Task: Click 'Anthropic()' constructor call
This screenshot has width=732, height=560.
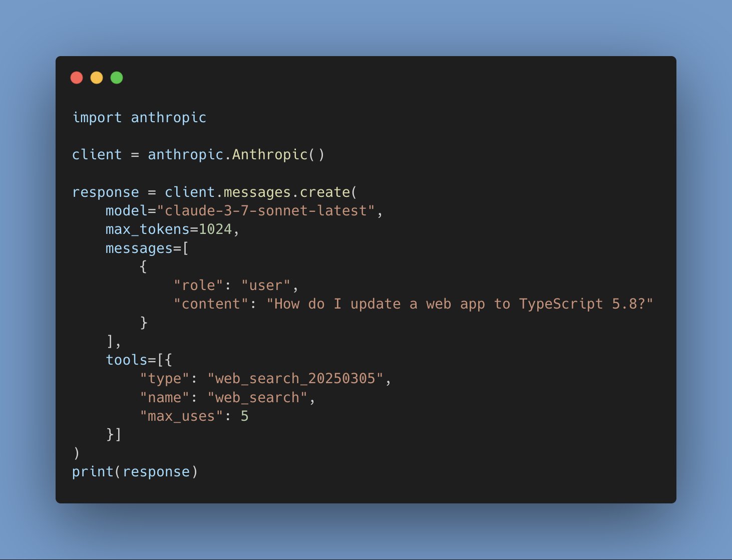Action: point(278,154)
